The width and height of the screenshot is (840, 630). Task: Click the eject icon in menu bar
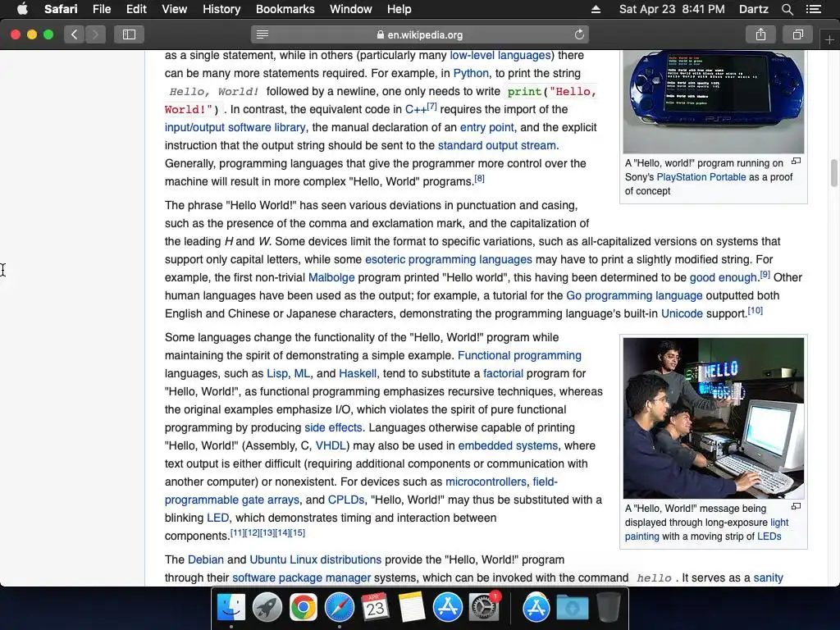[596, 9]
